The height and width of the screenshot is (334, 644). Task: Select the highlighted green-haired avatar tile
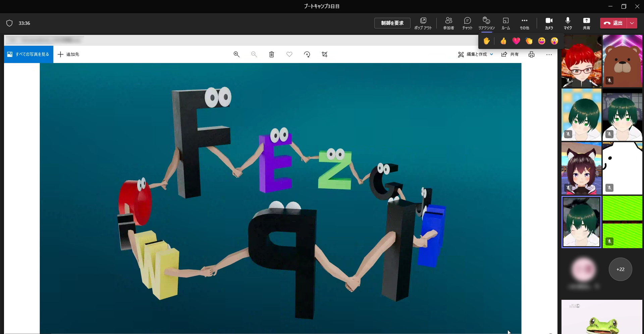point(581,222)
